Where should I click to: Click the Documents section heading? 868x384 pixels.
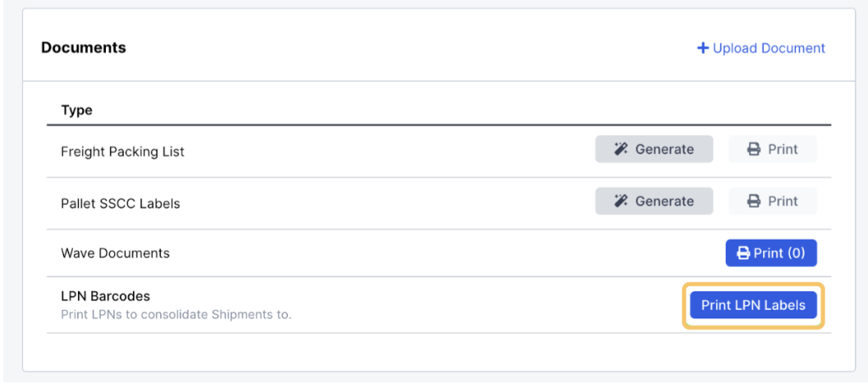pos(84,48)
